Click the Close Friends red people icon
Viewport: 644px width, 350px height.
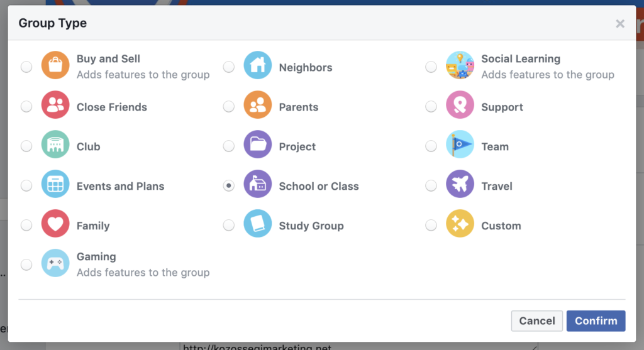[x=55, y=105]
